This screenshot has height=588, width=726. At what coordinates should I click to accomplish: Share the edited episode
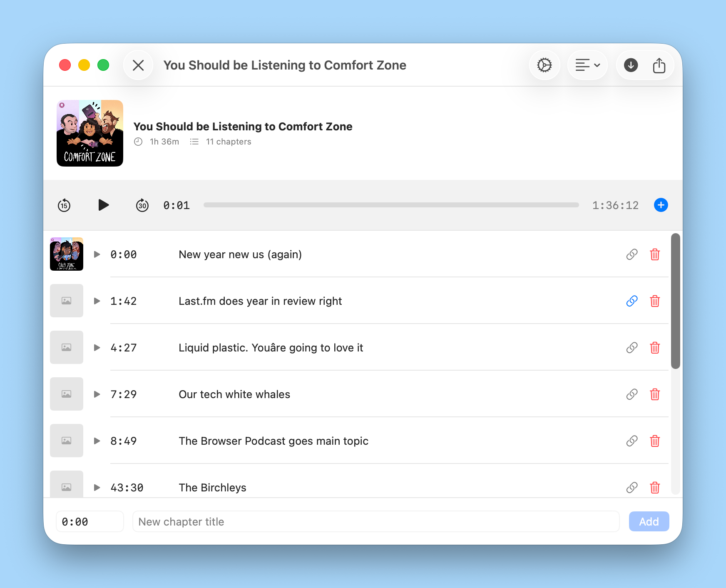point(659,65)
